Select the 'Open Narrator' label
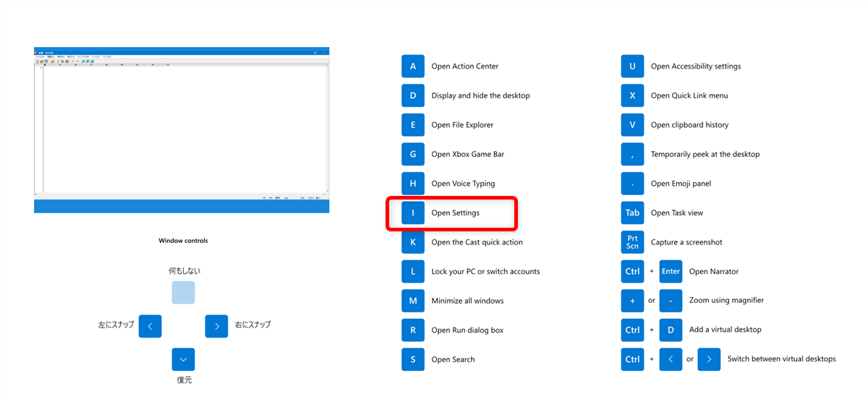The height and width of the screenshot is (402, 868). click(714, 272)
